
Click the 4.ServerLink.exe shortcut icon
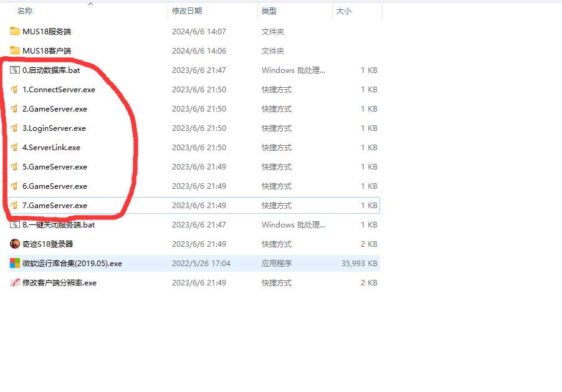pyautogui.click(x=15, y=147)
